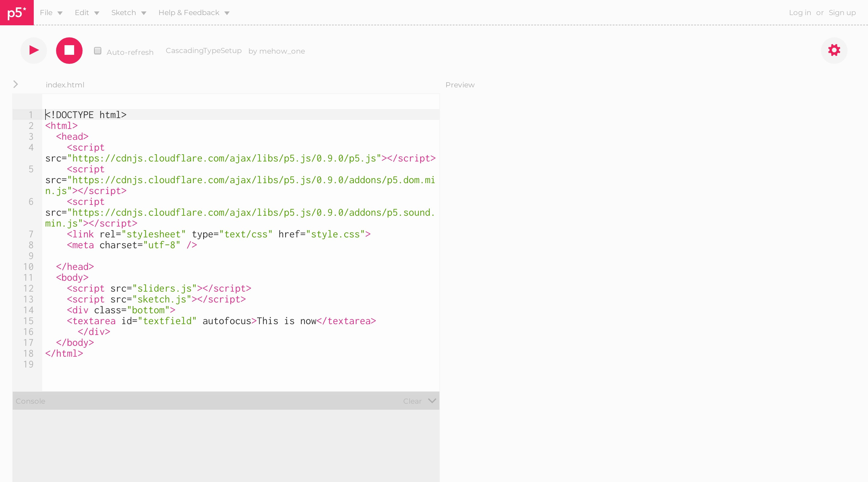
Task: Collapse the console with the chevron
Action: point(432,400)
